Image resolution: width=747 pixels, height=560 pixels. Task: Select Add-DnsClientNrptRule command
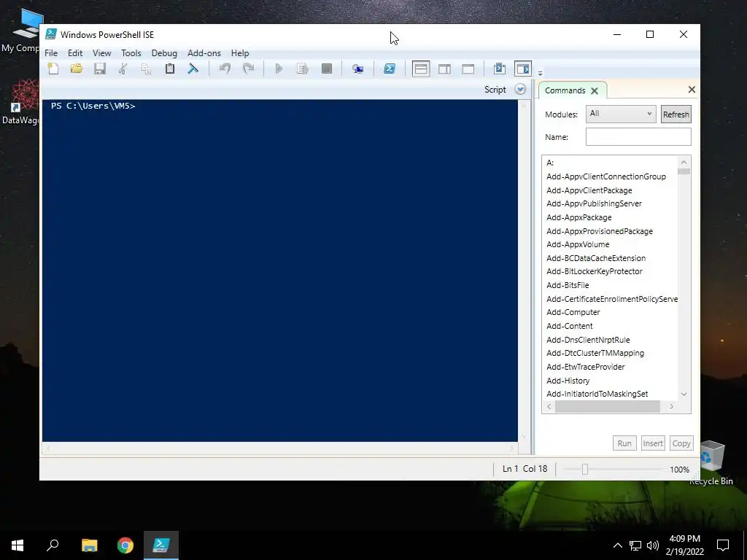click(588, 340)
